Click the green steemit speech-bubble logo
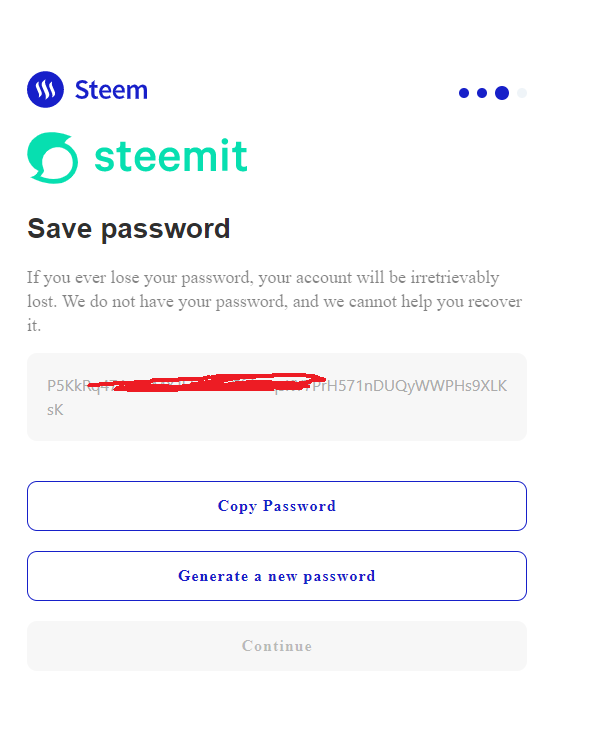Screen dimensions: 602x744 53,158
